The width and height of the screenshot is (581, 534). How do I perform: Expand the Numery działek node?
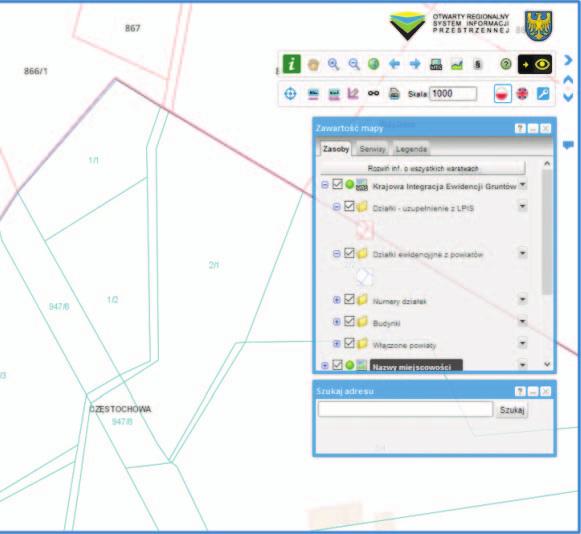coord(336,300)
